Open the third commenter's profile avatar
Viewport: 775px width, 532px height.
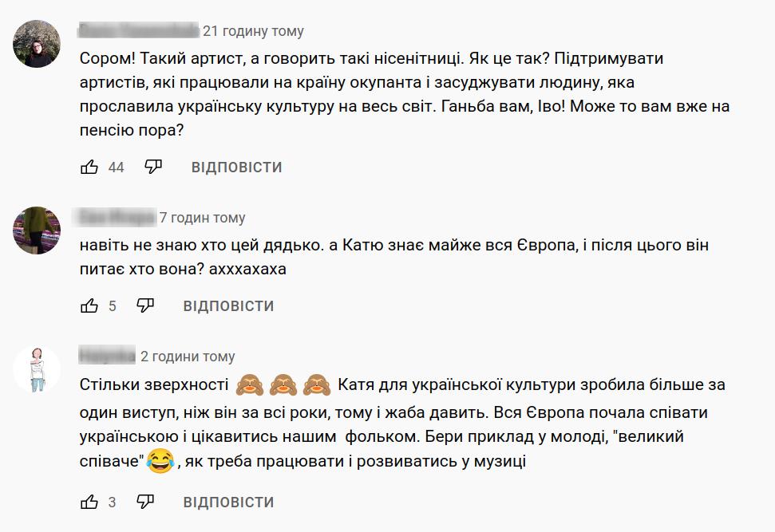coord(37,369)
